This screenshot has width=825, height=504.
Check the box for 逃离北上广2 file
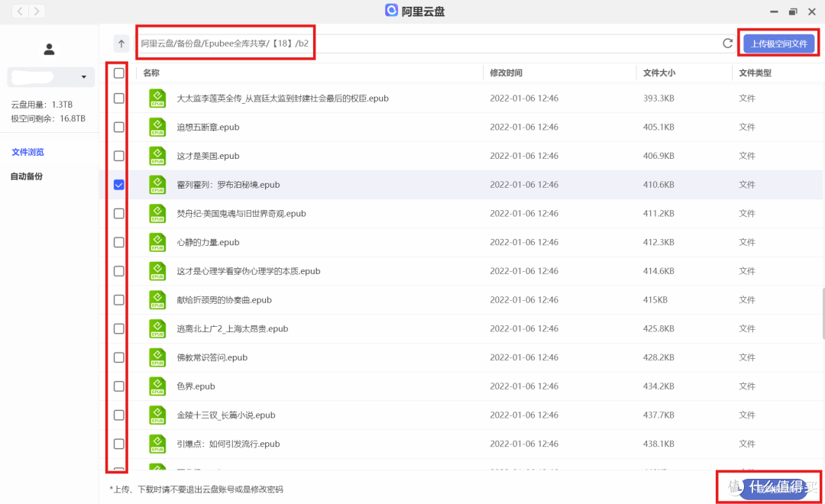pyautogui.click(x=119, y=329)
